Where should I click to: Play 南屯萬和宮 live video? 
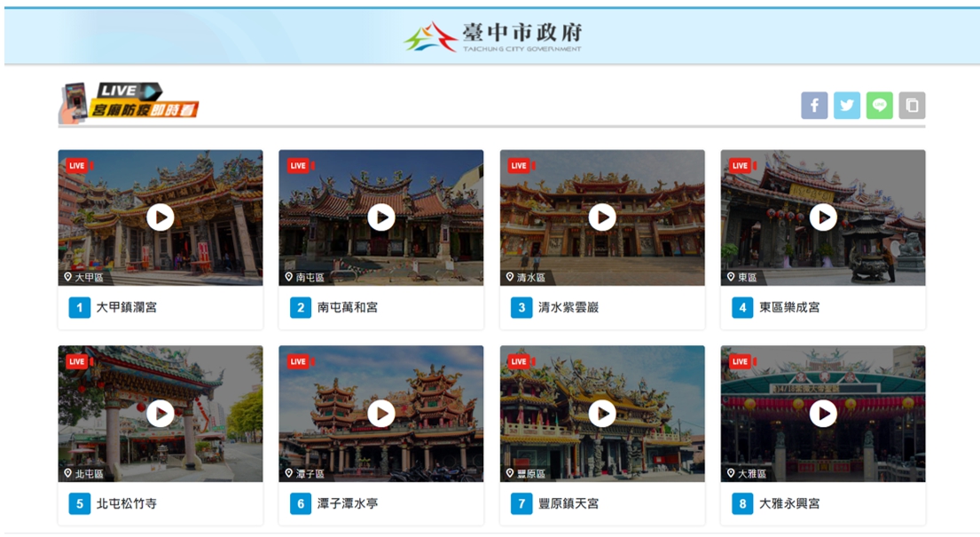click(381, 217)
